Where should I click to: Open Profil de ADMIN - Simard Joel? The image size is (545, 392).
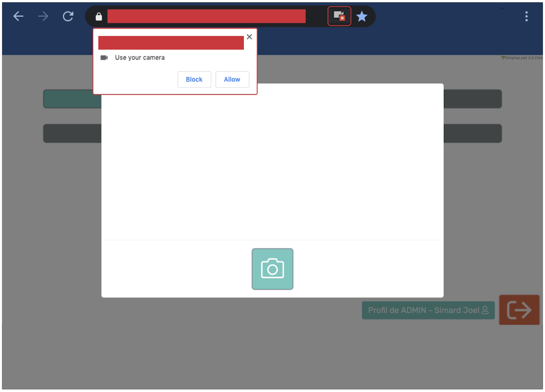(x=428, y=310)
